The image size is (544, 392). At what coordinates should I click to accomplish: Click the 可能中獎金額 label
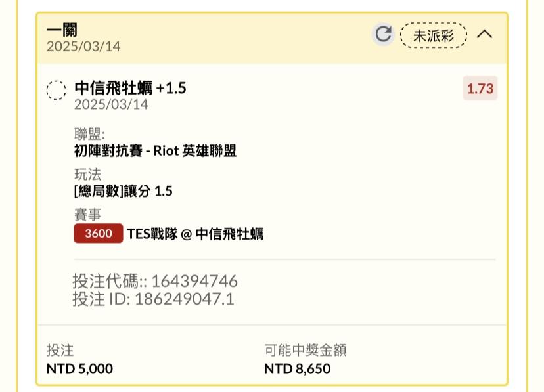[306, 350]
